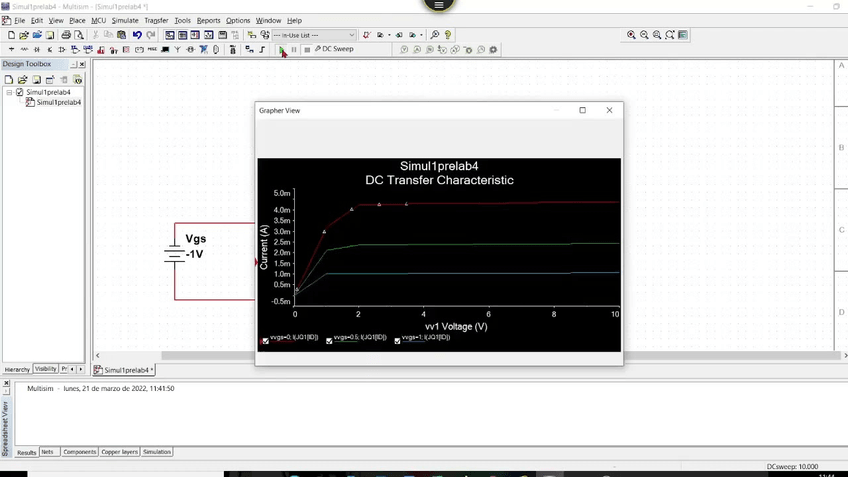Open the Simulate menu
The width and height of the screenshot is (848, 477).
pyautogui.click(x=125, y=20)
